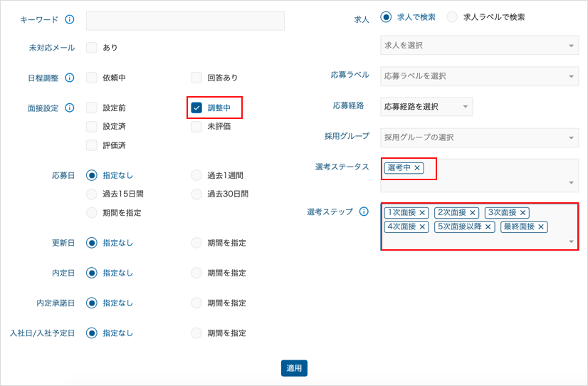588x386 pixels.
Task: Open the 応募経路を選択 dropdown
Action: 426,107
